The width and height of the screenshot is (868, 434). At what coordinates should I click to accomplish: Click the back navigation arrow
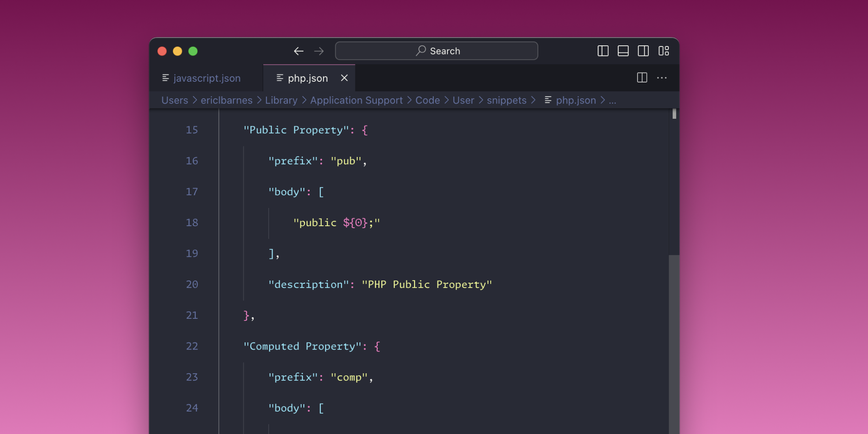[299, 51]
